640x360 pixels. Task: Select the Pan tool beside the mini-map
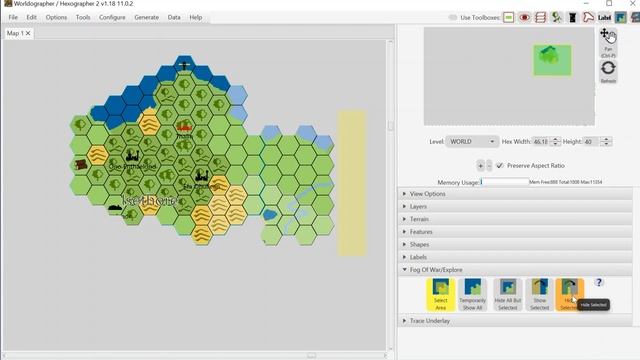(x=608, y=42)
